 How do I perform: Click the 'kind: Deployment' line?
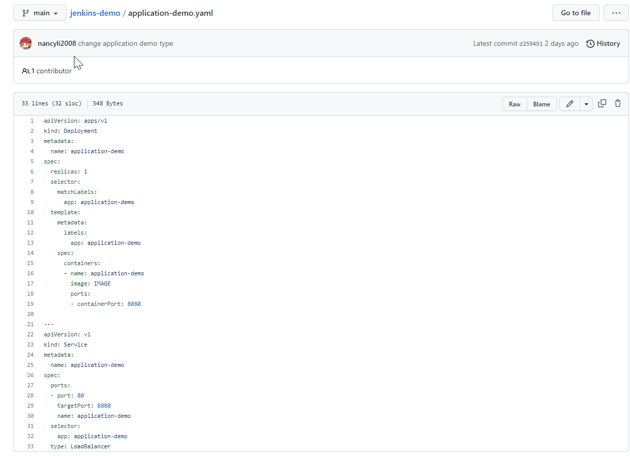[70, 131]
